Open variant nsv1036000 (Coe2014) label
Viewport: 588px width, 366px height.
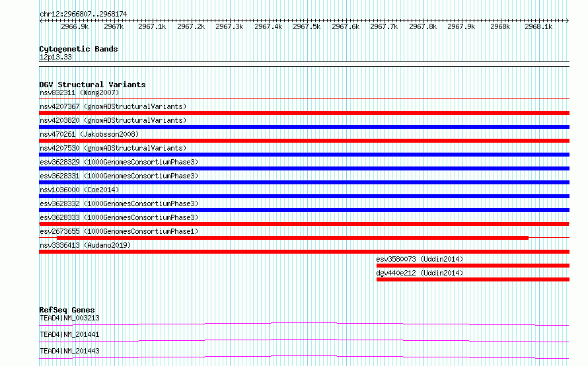pyautogui.click(x=79, y=190)
